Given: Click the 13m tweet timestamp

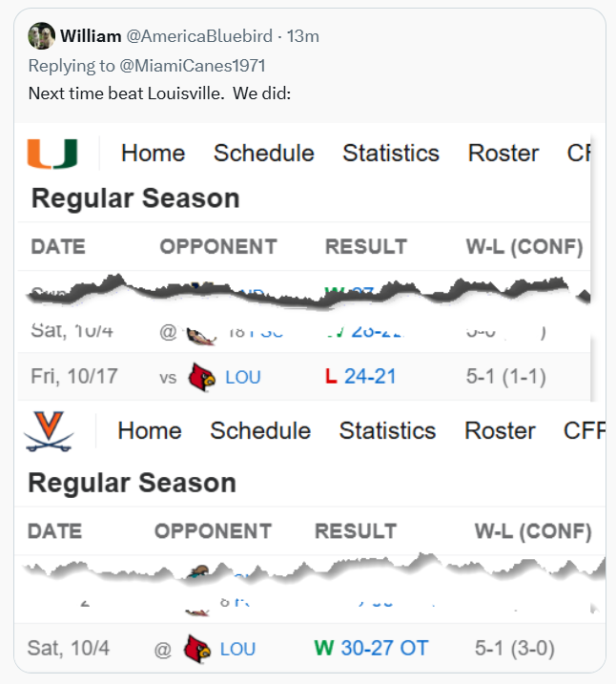Looking at the screenshot, I should pos(303,36).
